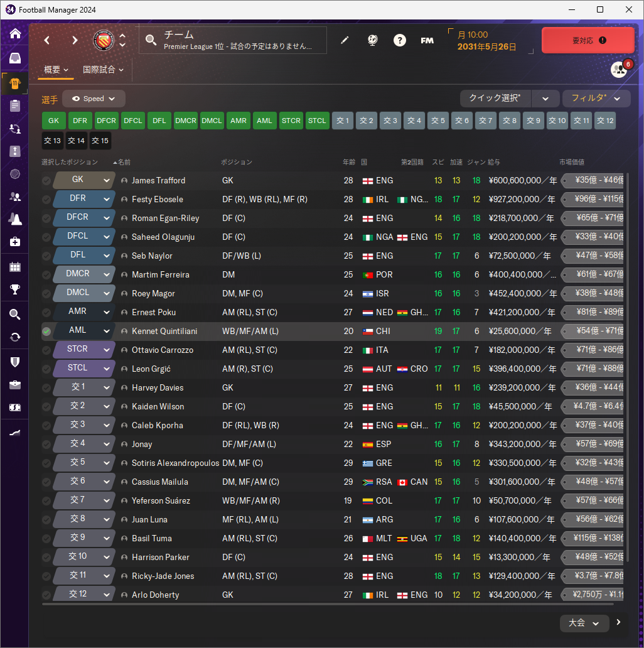Open the Transfers circular arrows sidebar icon
Screen dimensions: 644x648
pos(15,337)
